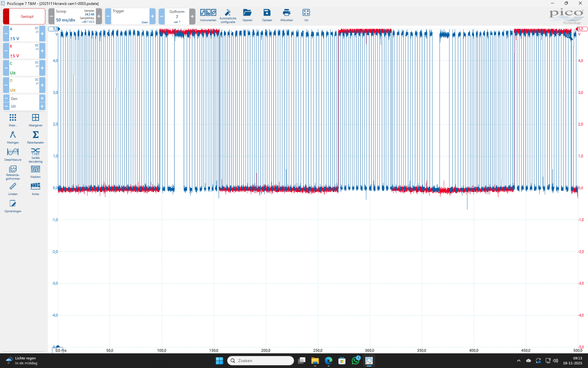
Task: Open Task View on the taskbar
Action: [x=302, y=361]
